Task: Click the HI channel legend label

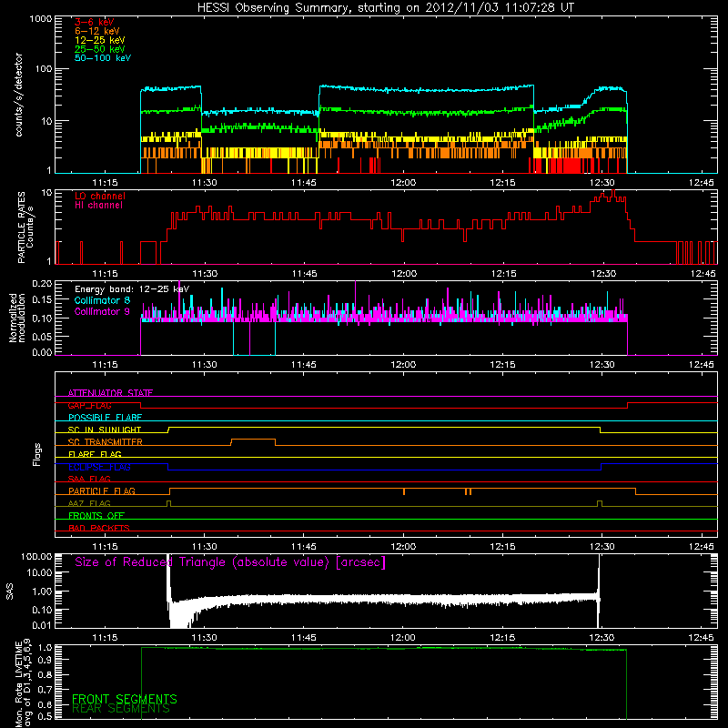Action: click(98, 205)
